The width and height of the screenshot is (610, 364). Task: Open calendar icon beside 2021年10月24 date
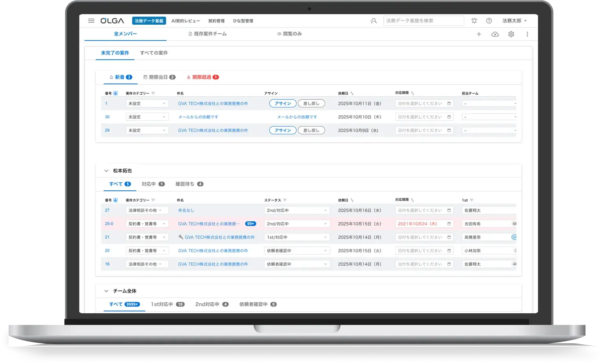449,224
